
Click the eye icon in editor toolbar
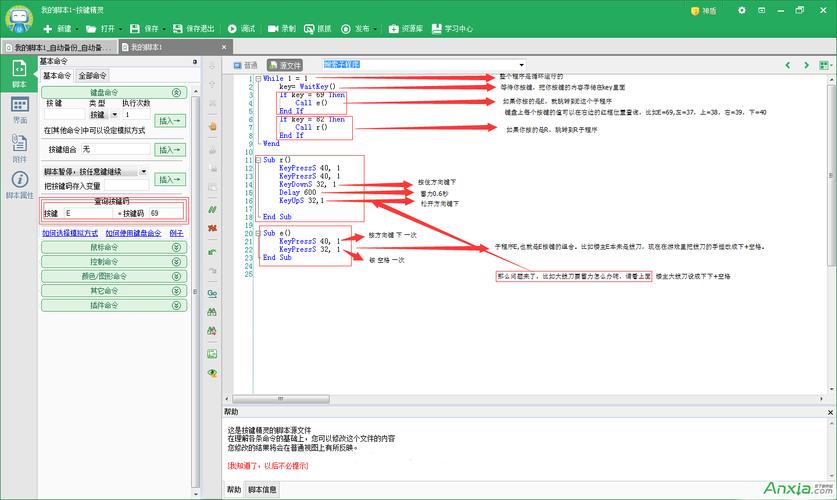(212, 372)
